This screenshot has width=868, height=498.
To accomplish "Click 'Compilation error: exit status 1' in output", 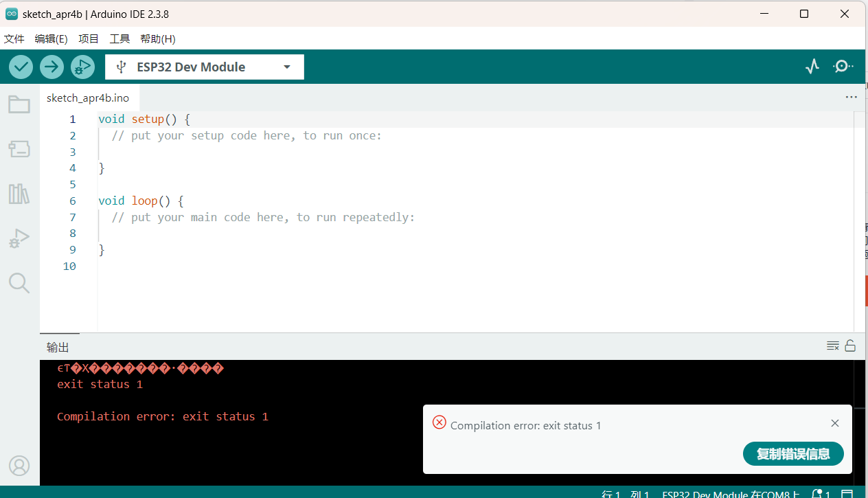I will coord(163,416).
